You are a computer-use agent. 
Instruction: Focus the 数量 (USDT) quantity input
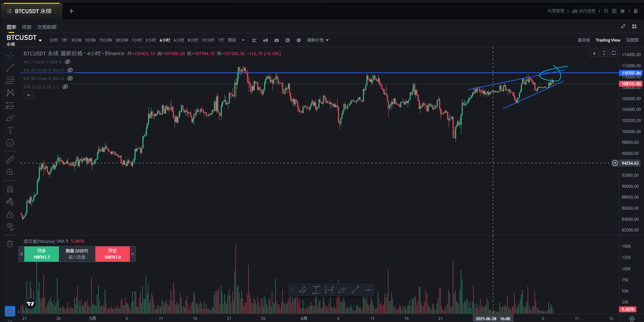click(x=77, y=254)
